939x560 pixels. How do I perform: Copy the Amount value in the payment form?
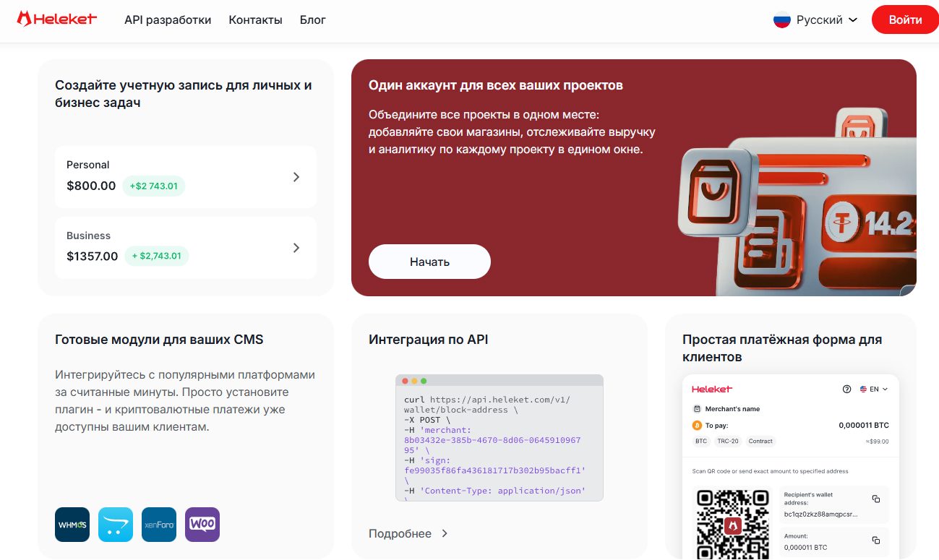pyautogui.click(x=875, y=540)
